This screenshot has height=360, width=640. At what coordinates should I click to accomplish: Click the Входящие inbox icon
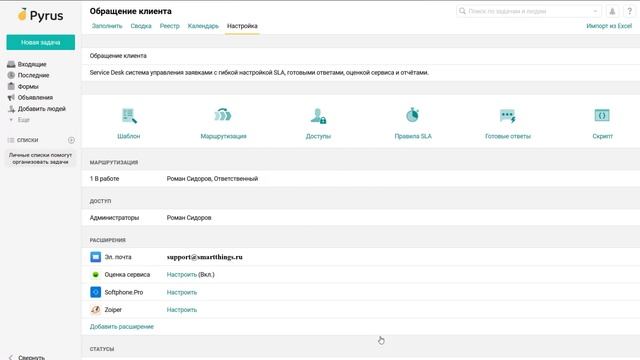[11, 64]
